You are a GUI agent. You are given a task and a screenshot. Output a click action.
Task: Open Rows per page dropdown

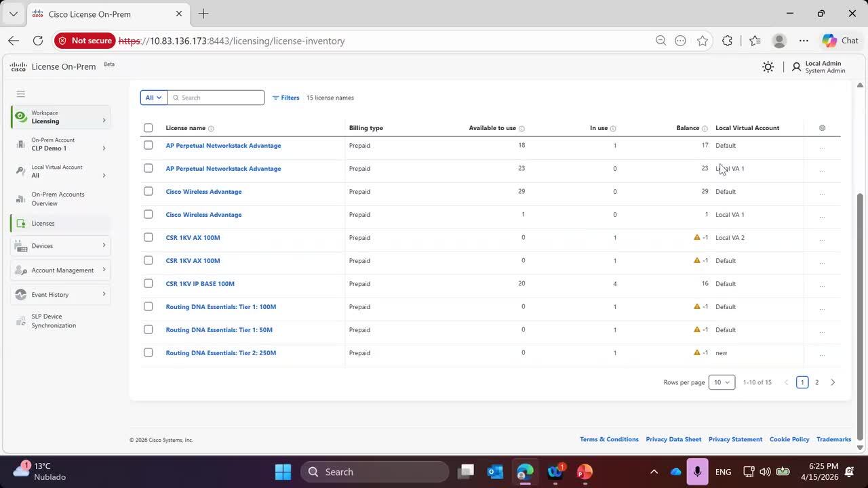click(721, 382)
